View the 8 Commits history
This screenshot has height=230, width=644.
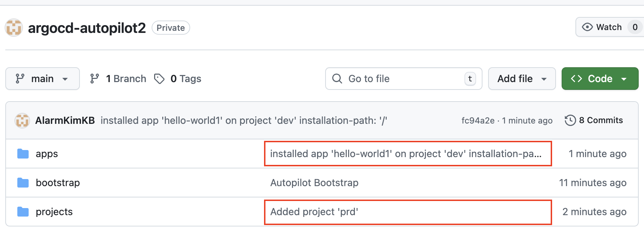pyautogui.click(x=601, y=120)
